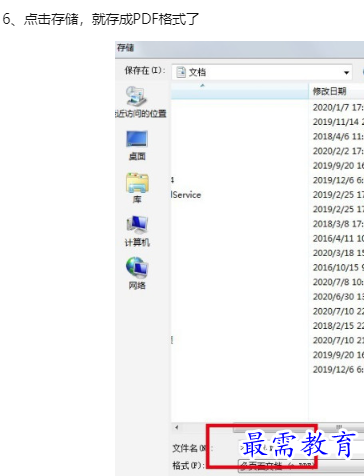The width and height of the screenshot is (364, 476).
Task: Select the file row dated 2016/4/11
Action: (267, 238)
